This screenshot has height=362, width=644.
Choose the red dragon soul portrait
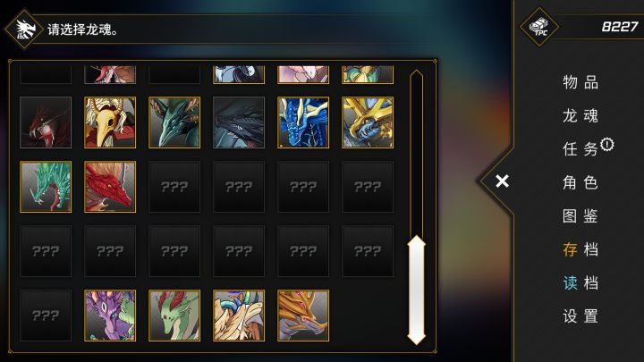click(110, 187)
